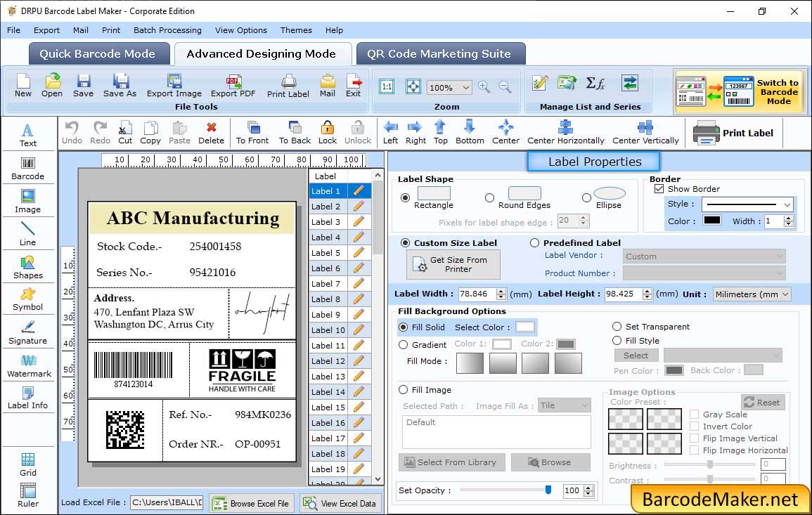Select Set Transparent option

click(617, 327)
